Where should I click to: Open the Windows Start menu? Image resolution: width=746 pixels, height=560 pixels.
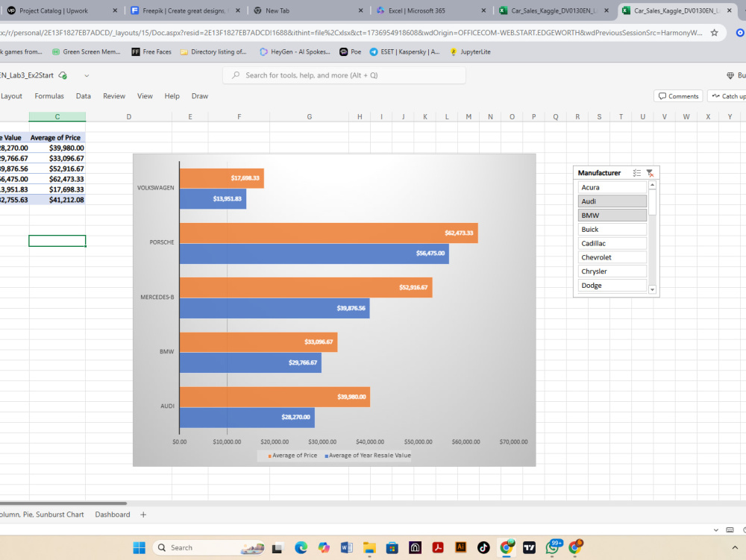click(140, 547)
